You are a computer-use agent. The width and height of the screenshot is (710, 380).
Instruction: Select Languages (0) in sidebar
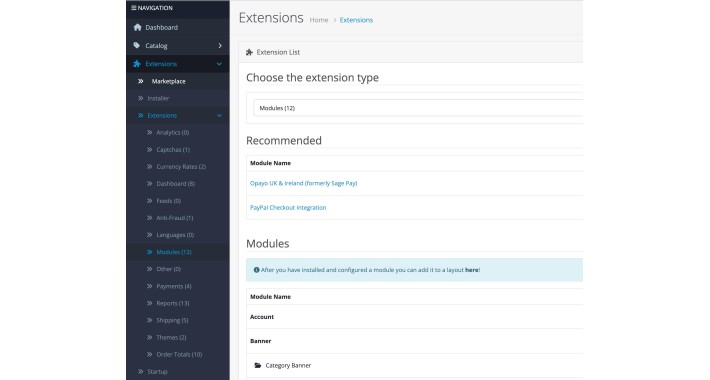(x=175, y=235)
